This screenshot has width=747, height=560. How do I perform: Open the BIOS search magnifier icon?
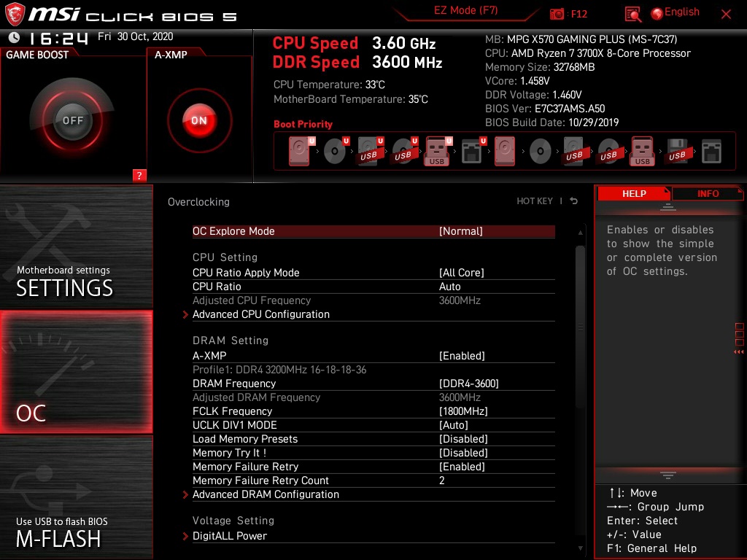632,14
